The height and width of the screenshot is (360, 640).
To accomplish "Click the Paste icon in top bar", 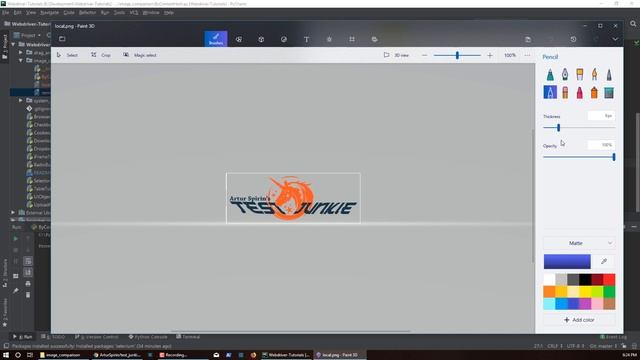I will click(528, 39).
